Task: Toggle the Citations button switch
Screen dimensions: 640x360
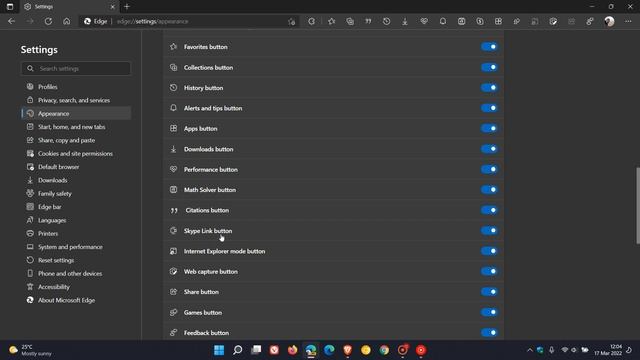Action: 489,210
